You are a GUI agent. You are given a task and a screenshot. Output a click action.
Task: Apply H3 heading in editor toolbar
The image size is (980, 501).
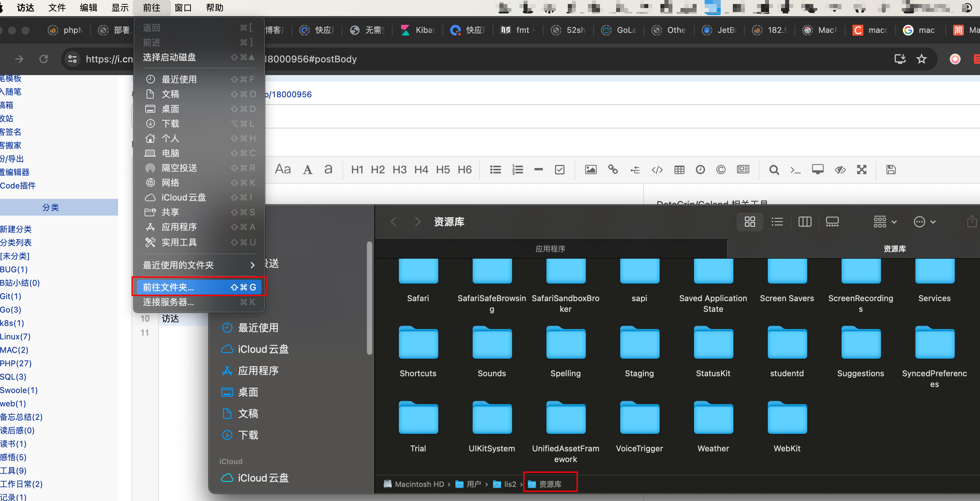tap(399, 170)
